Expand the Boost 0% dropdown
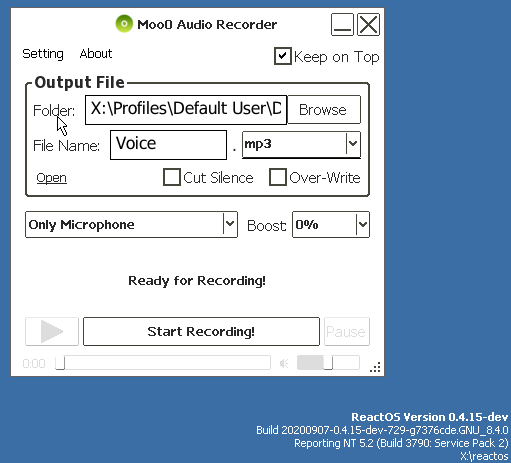This screenshot has width=511, height=463. [x=362, y=224]
